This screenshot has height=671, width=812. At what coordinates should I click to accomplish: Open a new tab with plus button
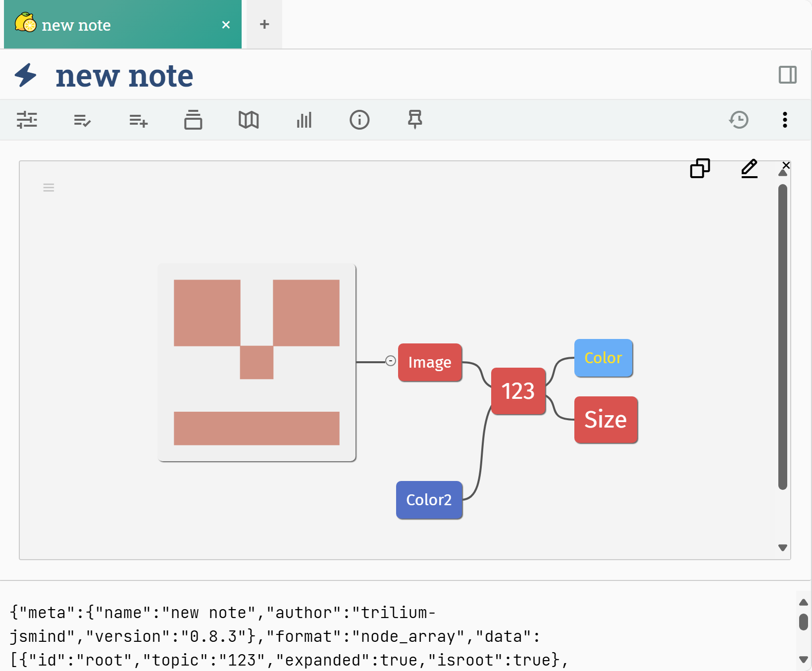click(264, 24)
